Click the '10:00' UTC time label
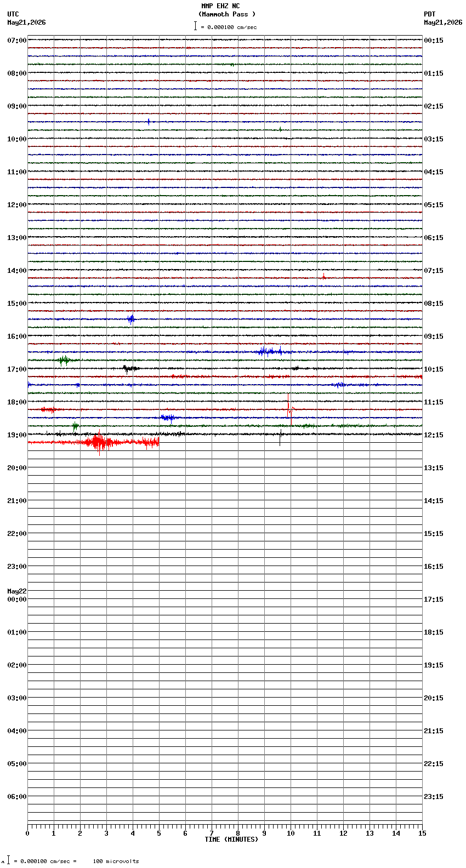Viewport: 466px width, 868px height. coord(17,139)
